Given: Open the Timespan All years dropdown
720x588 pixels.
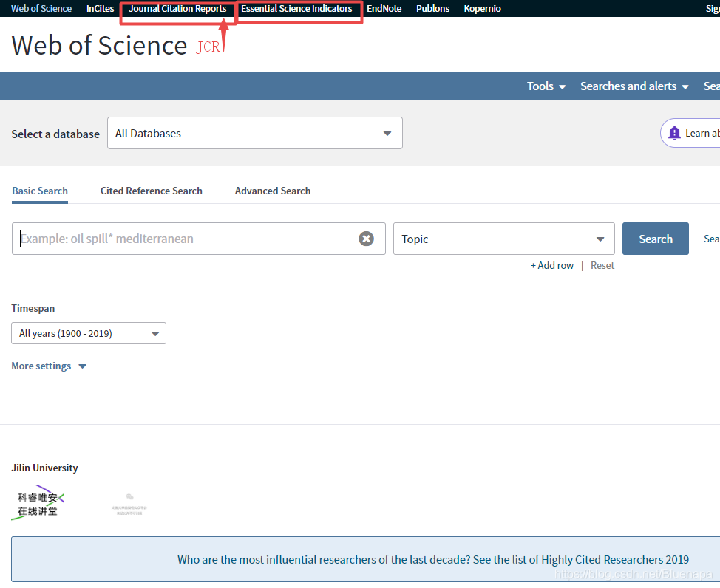Looking at the screenshot, I should coord(89,333).
